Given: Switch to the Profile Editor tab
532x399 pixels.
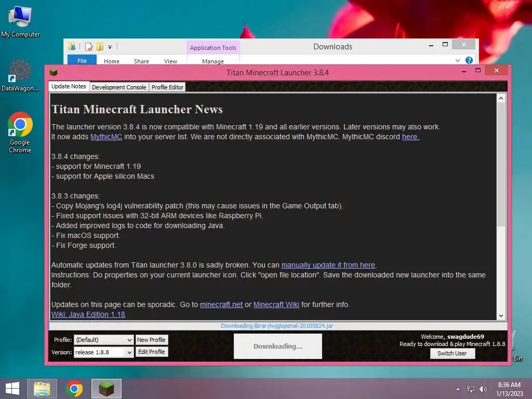Looking at the screenshot, I should point(168,87).
